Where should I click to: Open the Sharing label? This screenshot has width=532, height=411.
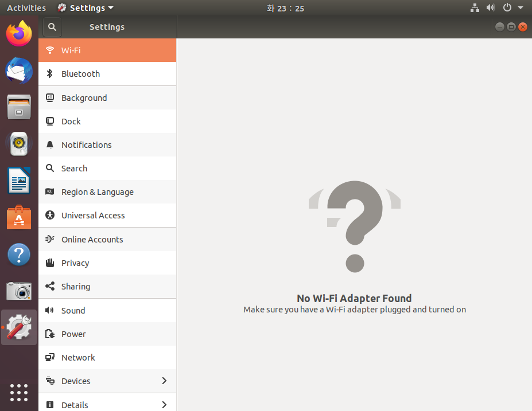point(76,287)
